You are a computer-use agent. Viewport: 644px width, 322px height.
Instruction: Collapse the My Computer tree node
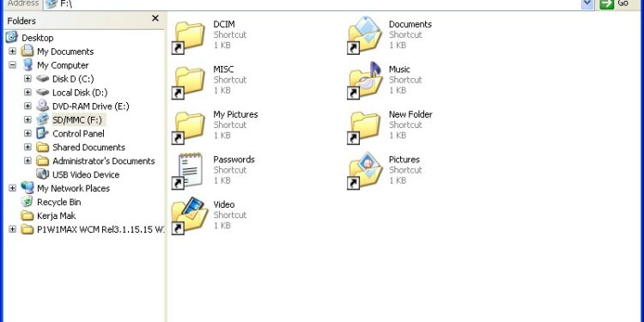12,65
